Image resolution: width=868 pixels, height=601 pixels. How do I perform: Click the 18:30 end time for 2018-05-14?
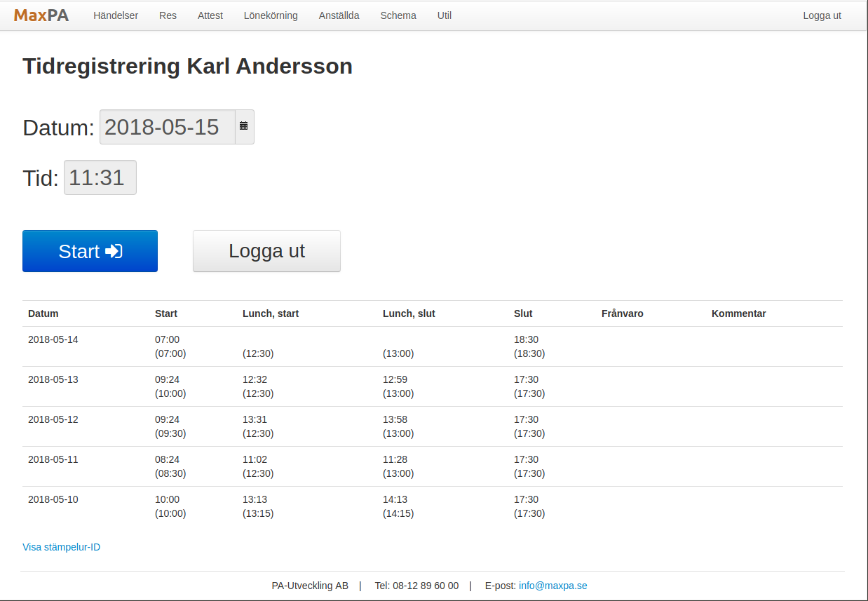526,339
